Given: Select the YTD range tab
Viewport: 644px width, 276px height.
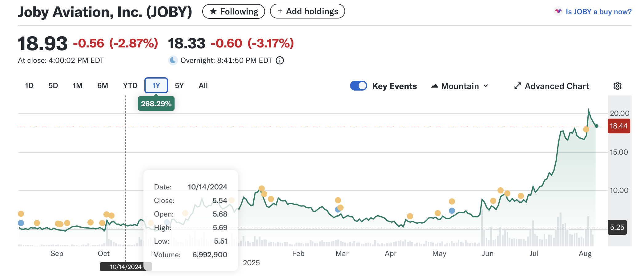Looking at the screenshot, I should point(130,86).
